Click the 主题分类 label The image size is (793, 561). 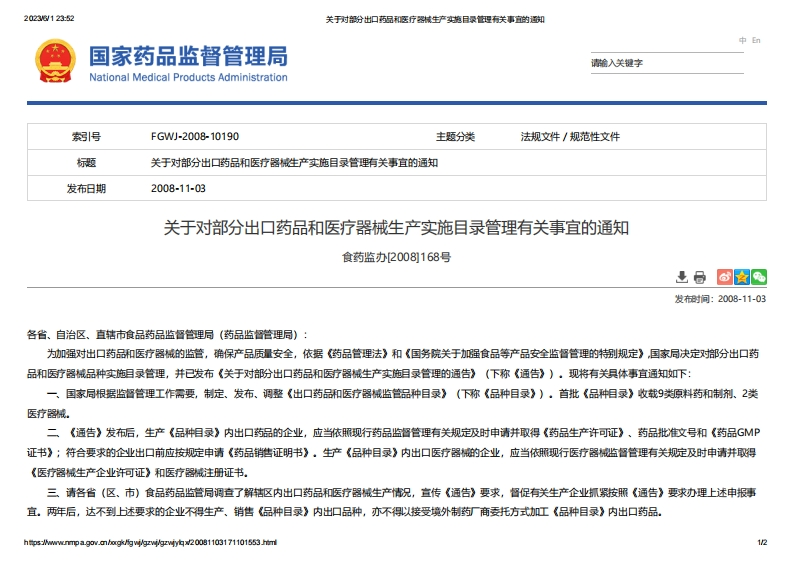(455, 136)
